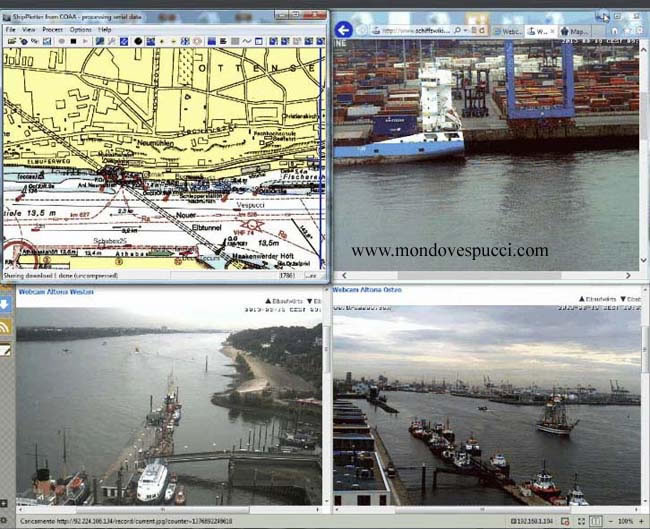
Task: Click the 100% zoom level indicator
Action: click(x=626, y=521)
